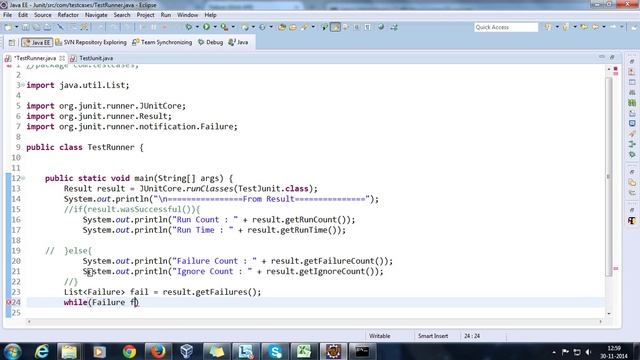640x360 pixels.
Task: Open the dropdown arrow beside Debug icon
Action: coord(197,27)
